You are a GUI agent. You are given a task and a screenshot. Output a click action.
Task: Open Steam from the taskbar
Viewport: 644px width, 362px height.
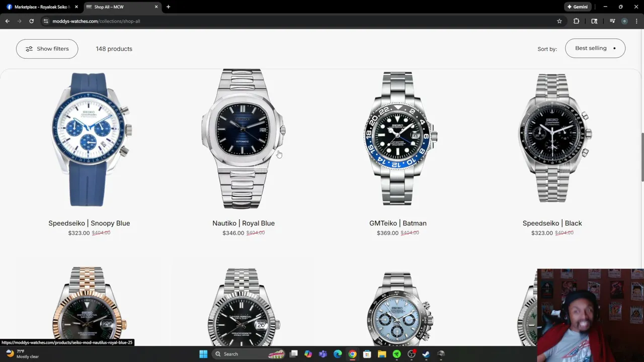426,354
